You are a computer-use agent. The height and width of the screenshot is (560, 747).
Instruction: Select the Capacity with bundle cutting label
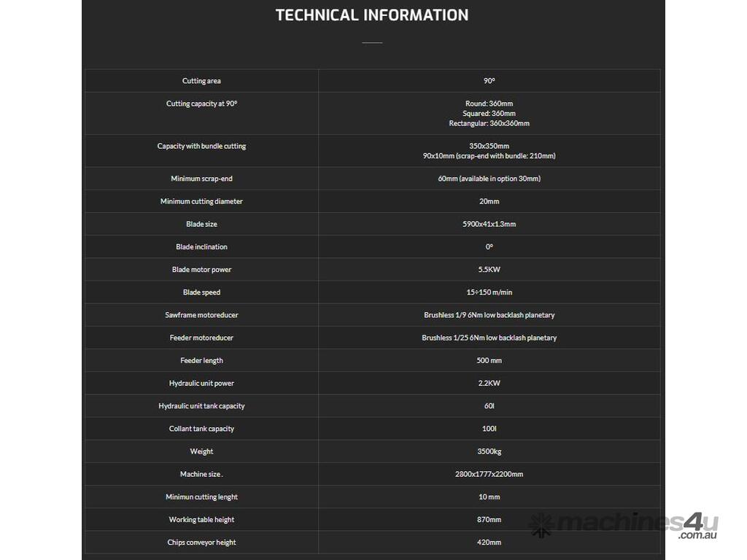(x=201, y=146)
